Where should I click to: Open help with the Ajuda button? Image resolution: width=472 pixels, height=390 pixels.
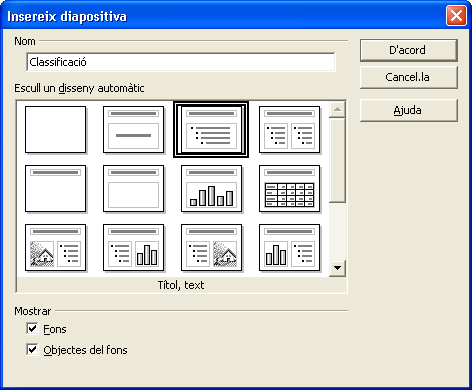(x=409, y=110)
